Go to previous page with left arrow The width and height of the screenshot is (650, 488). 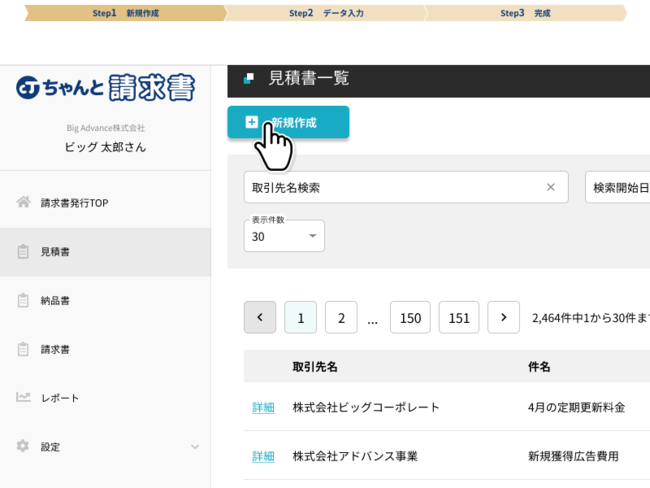point(260,317)
